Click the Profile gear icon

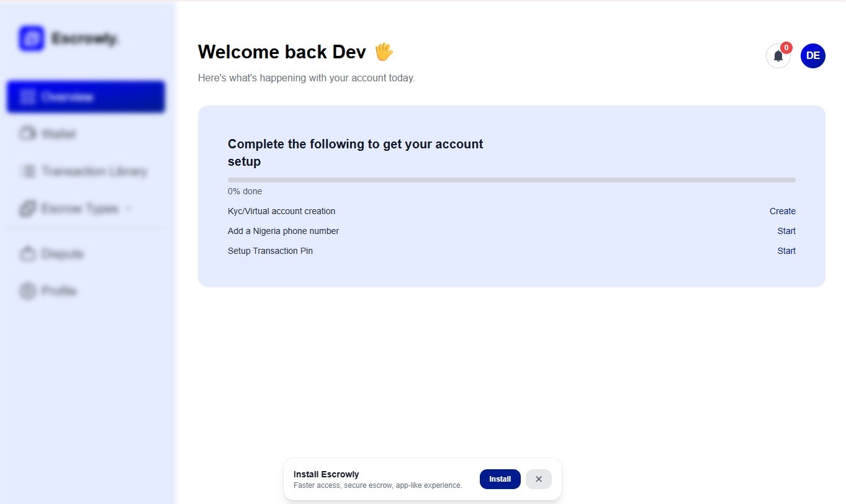(x=28, y=290)
